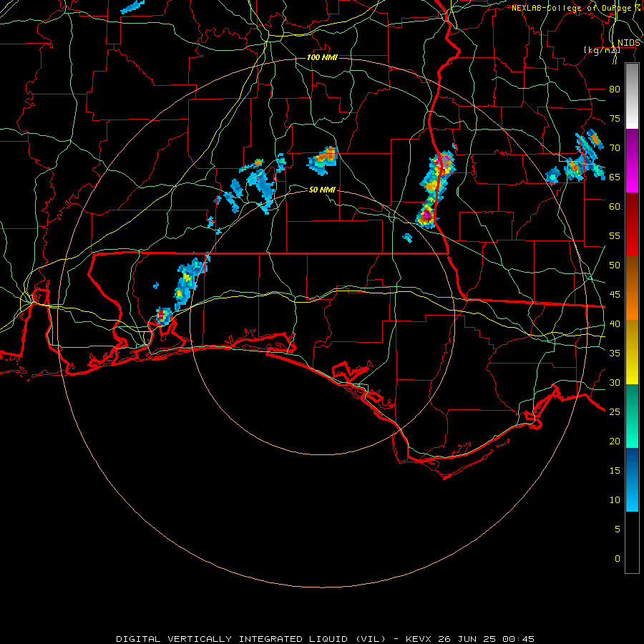The height and width of the screenshot is (644, 644).
Task: Click the legend value 0
Action: point(617,559)
